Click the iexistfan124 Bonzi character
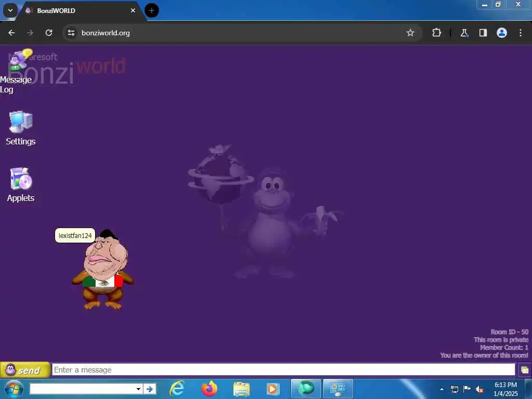Viewport: 532px width, 399px height. (103, 270)
